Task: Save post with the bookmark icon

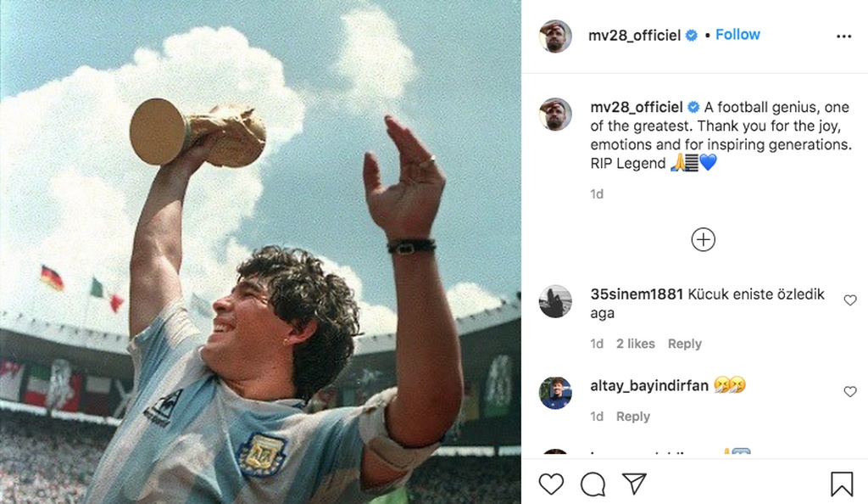Action: 841,484
